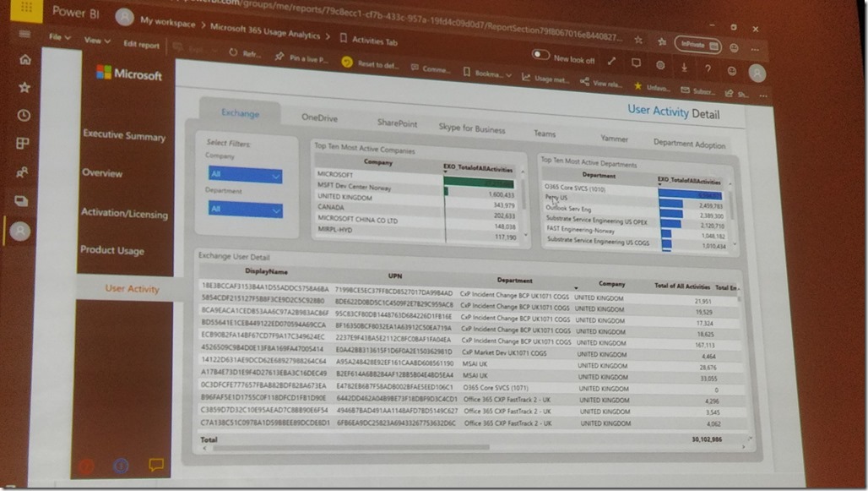Click the UPN column header
This screenshot has height=491, width=868.
point(394,276)
